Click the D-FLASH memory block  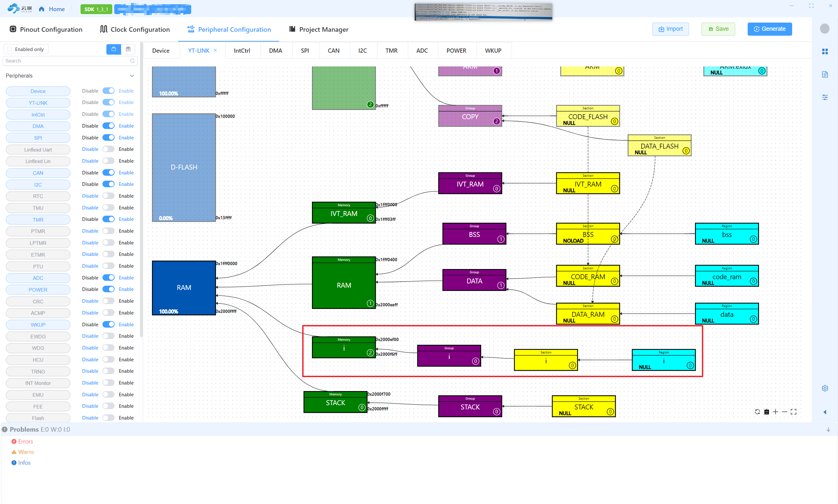(184, 168)
